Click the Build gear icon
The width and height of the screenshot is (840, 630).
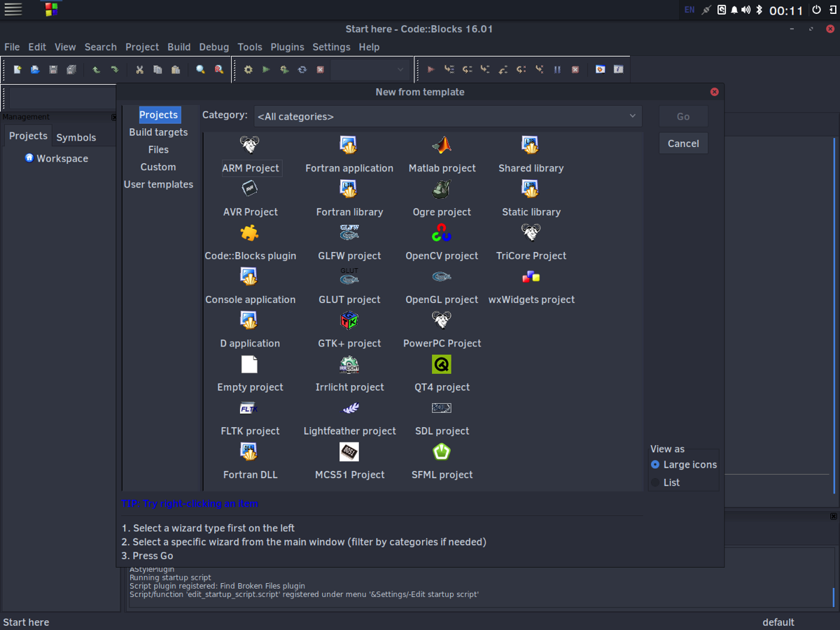click(x=248, y=70)
